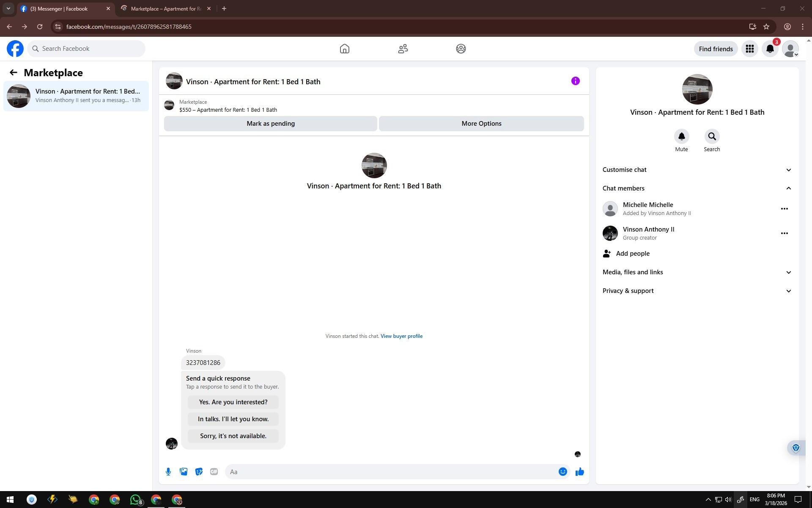812x508 pixels.
Task: Send a thumbs up like
Action: (x=579, y=472)
